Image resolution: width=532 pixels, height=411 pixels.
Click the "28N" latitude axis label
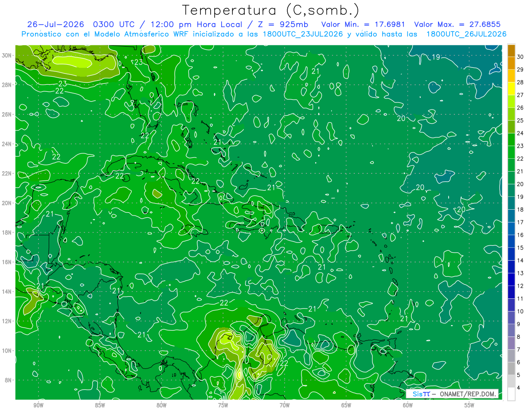8,85
